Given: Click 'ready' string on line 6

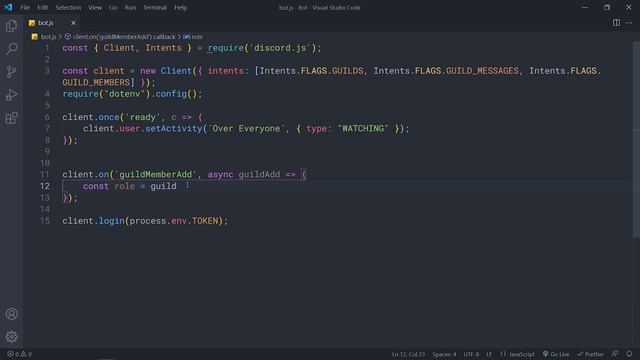Looking at the screenshot, I should click(142, 117).
